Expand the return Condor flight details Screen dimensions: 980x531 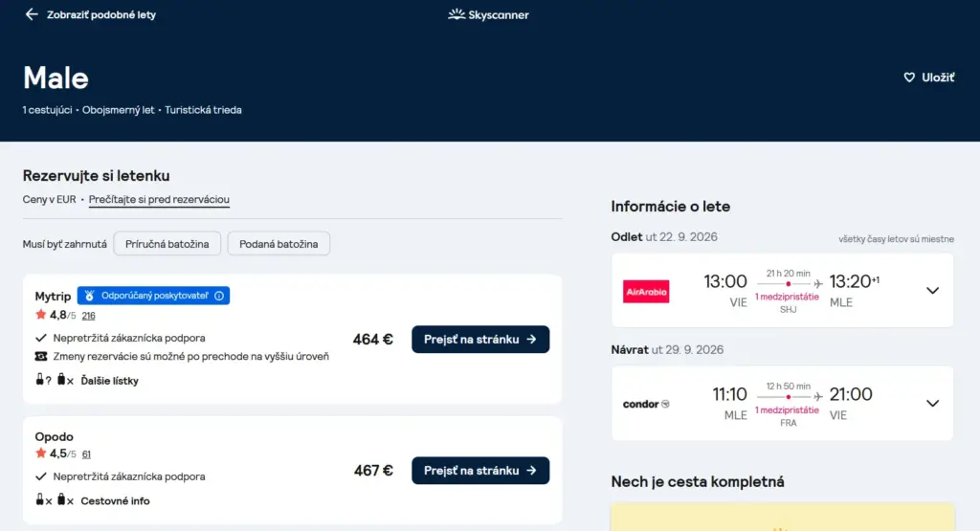(932, 404)
